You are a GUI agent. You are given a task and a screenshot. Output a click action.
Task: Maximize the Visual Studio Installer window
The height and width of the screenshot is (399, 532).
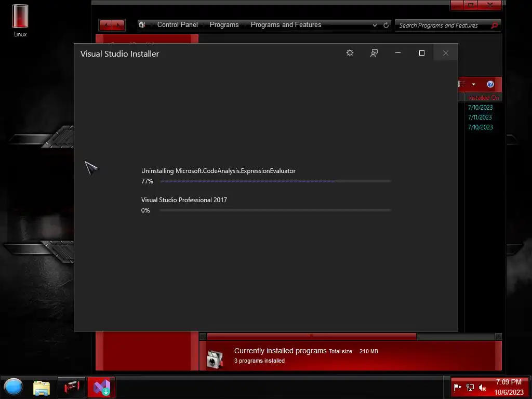coord(422,53)
